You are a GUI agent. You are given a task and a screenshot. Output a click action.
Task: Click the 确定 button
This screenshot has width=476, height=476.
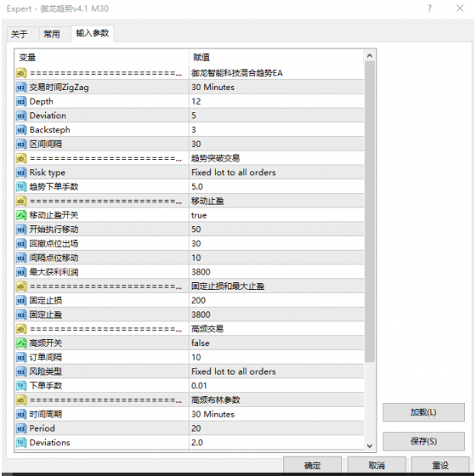(313, 465)
